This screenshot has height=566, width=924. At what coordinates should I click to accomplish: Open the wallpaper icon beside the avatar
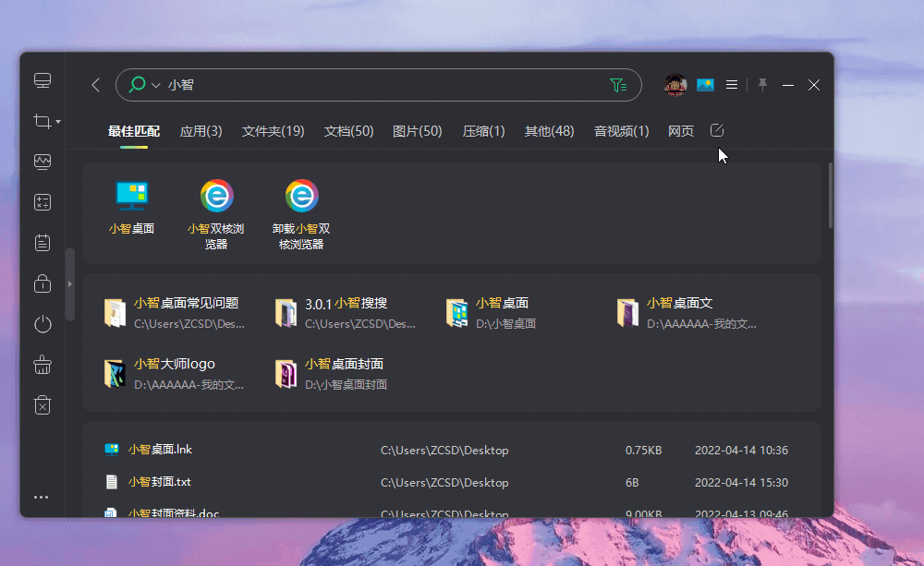[704, 84]
